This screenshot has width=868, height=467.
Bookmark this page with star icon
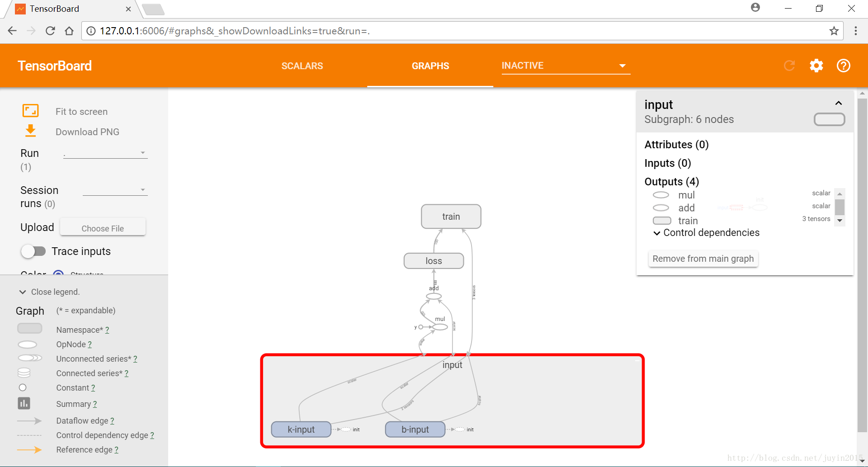tap(834, 31)
